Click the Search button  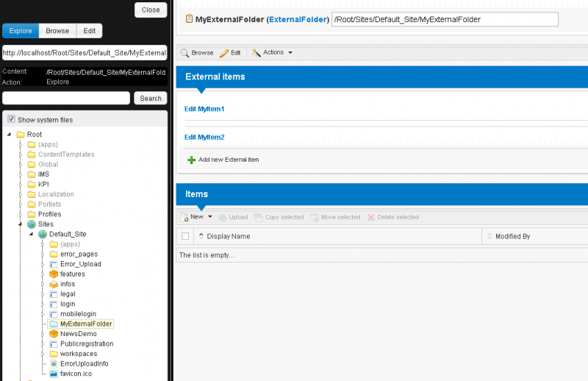pos(151,98)
